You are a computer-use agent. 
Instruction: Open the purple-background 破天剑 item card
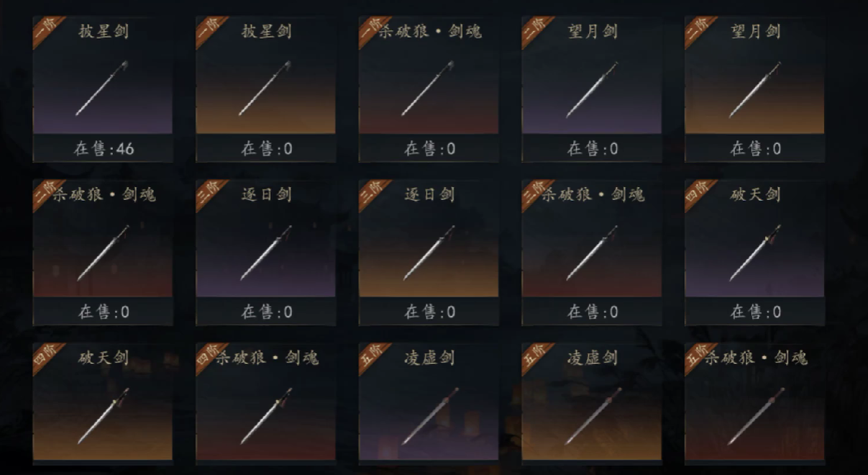754,253
